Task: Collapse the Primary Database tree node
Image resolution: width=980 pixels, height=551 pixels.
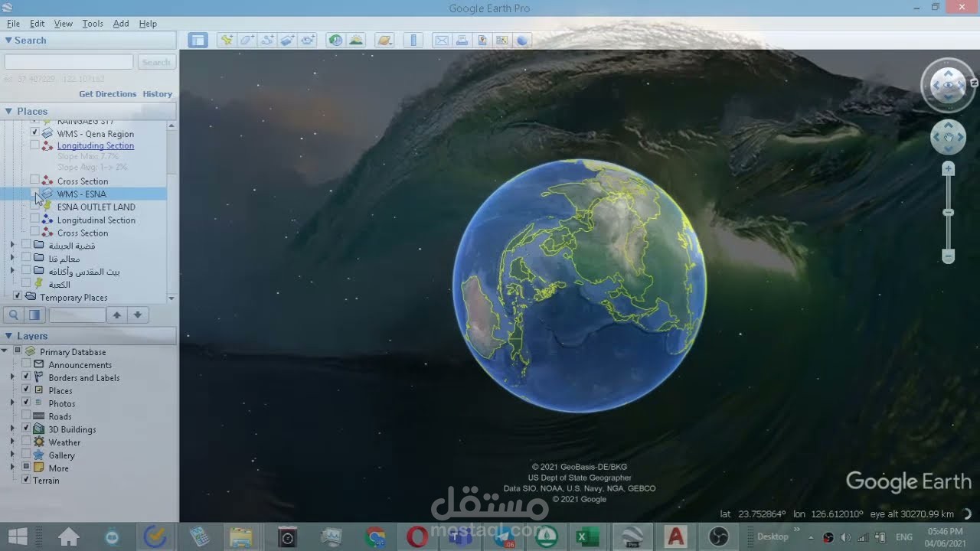Action: click(x=5, y=351)
